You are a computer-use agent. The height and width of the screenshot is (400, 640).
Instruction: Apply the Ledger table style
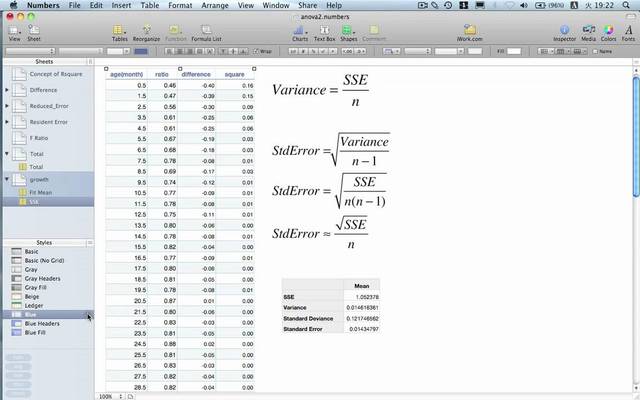click(x=34, y=305)
